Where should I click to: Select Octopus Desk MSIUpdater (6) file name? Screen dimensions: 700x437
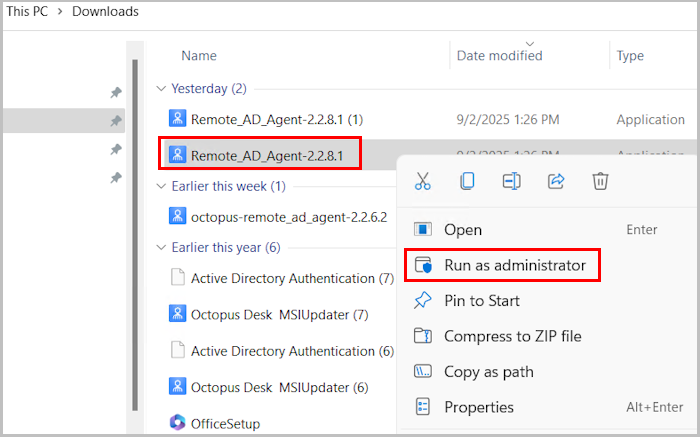coord(279,387)
